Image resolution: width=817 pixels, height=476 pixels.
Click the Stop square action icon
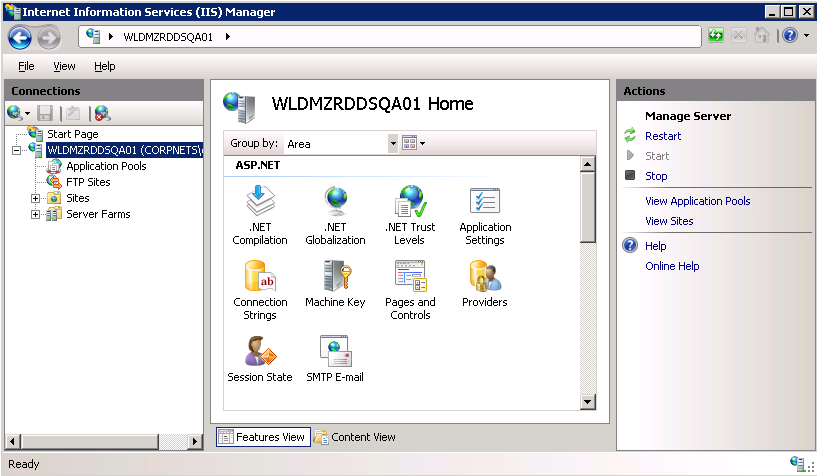coord(630,176)
